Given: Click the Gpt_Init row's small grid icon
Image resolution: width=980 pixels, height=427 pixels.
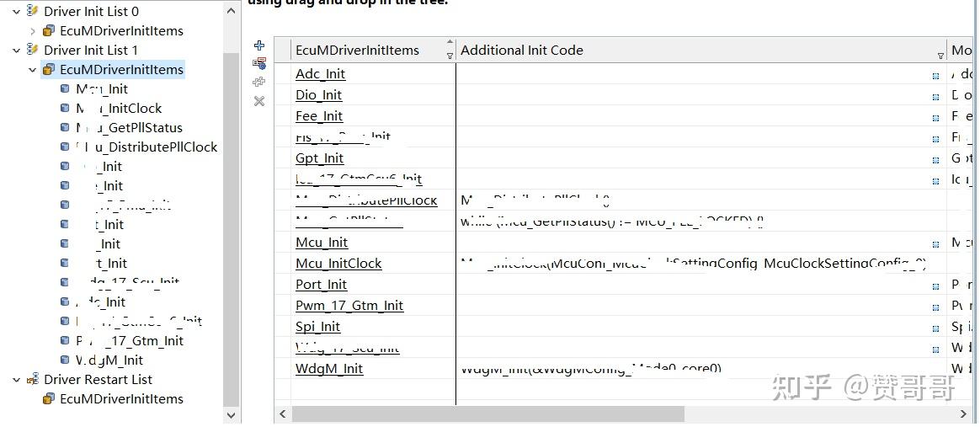Looking at the screenshot, I should click(935, 159).
